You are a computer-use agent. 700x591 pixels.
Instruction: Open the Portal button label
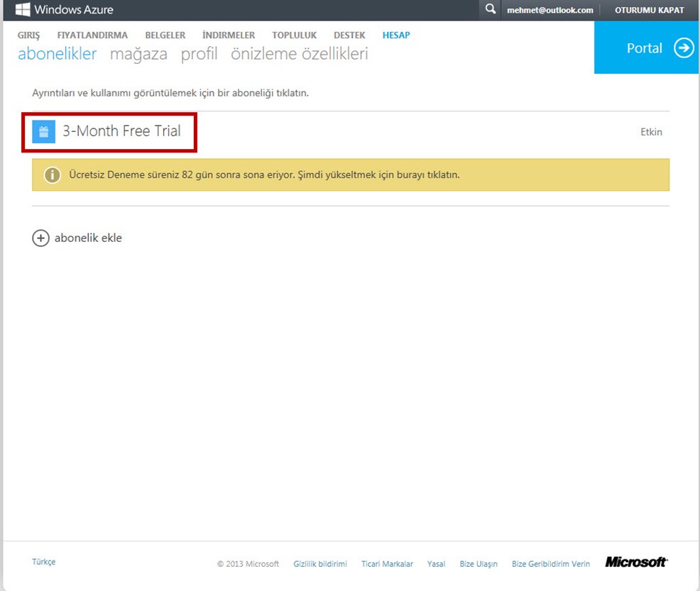[644, 48]
